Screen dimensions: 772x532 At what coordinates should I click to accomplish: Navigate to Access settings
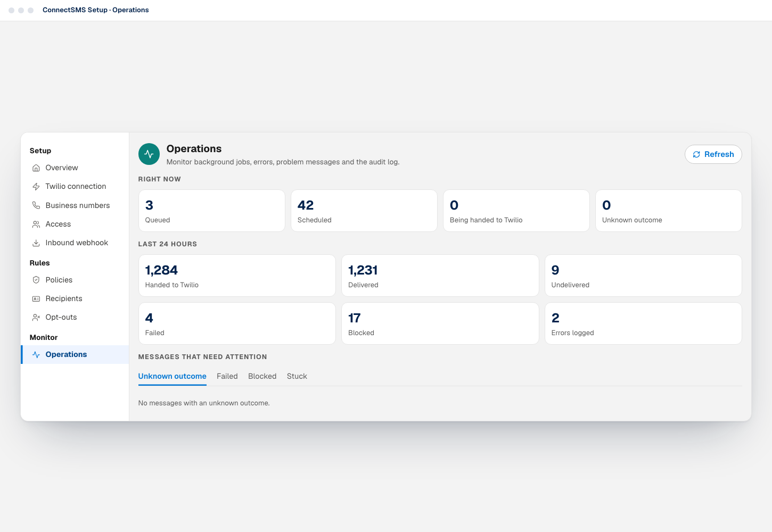pos(75,225)
